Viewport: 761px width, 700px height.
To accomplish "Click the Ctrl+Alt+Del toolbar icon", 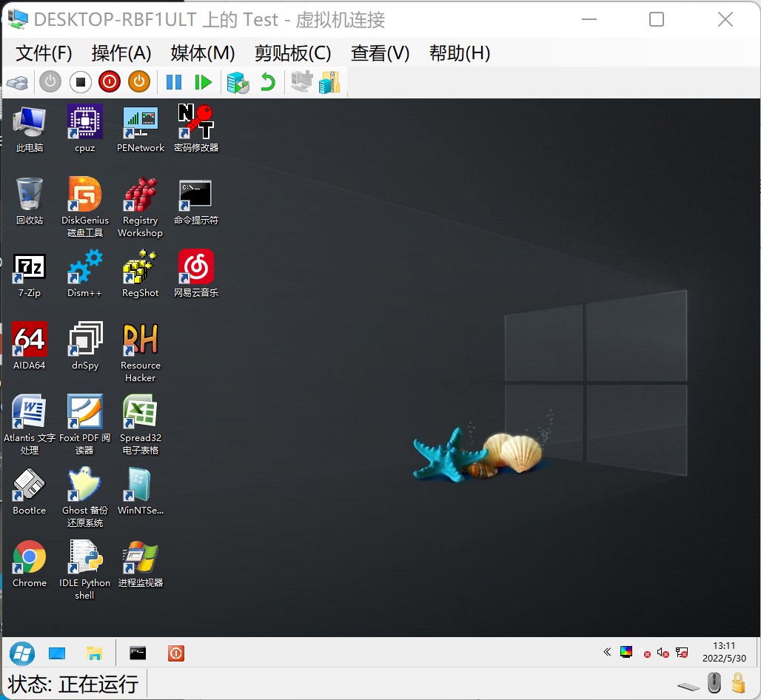I will (x=18, y=82).
